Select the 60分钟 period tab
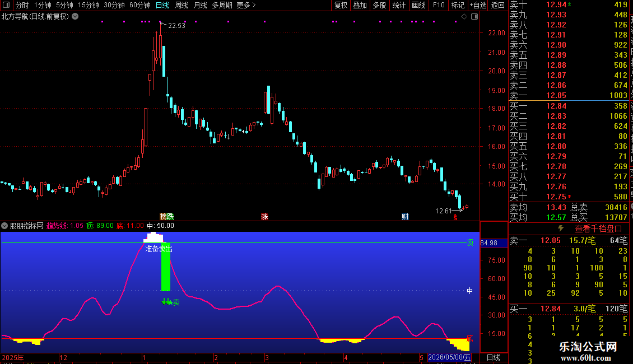Viewport: 633px width, 364px height. point(139,5)
